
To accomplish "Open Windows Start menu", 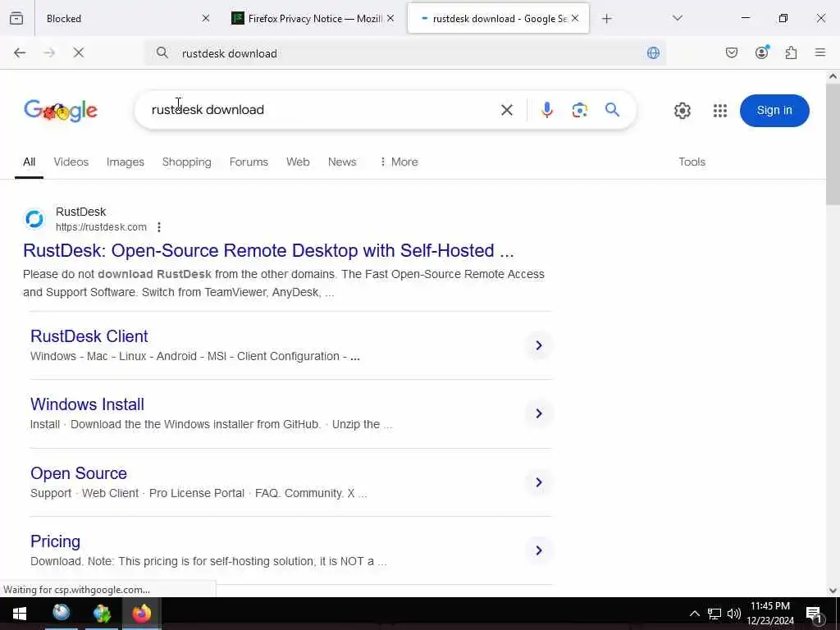I will pyautogui.click(x=20, y=614).
